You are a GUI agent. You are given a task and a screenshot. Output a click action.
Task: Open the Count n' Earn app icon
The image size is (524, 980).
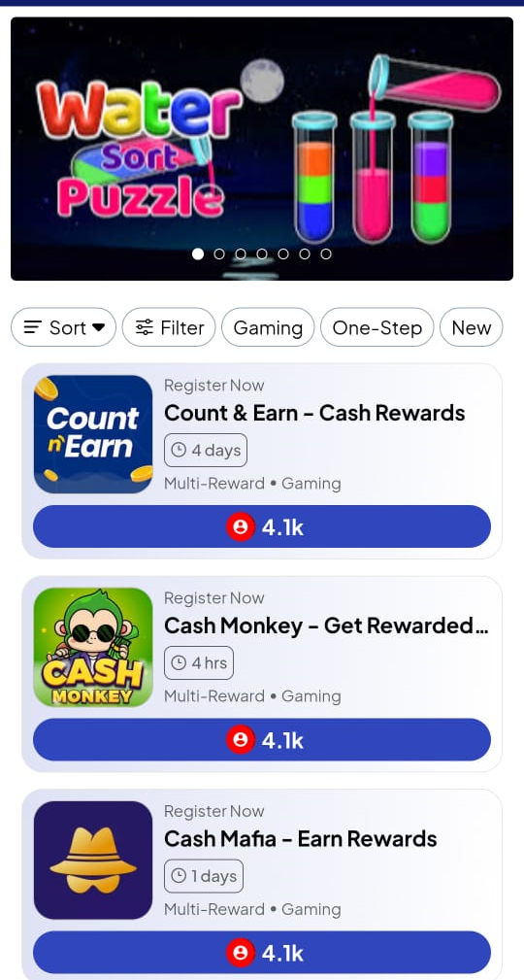point(93,434)
